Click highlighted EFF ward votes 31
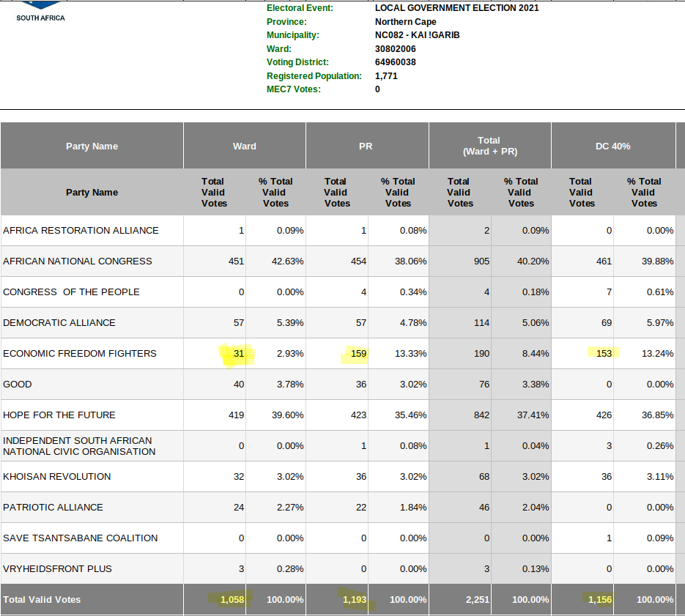685x616 pixels. pos(239,353)
